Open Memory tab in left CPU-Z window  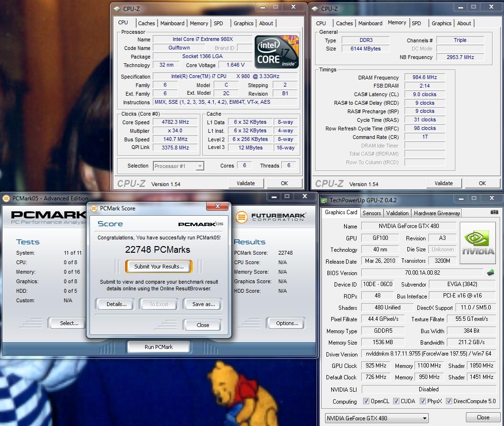pyautogui.click(x=198, y=23)
